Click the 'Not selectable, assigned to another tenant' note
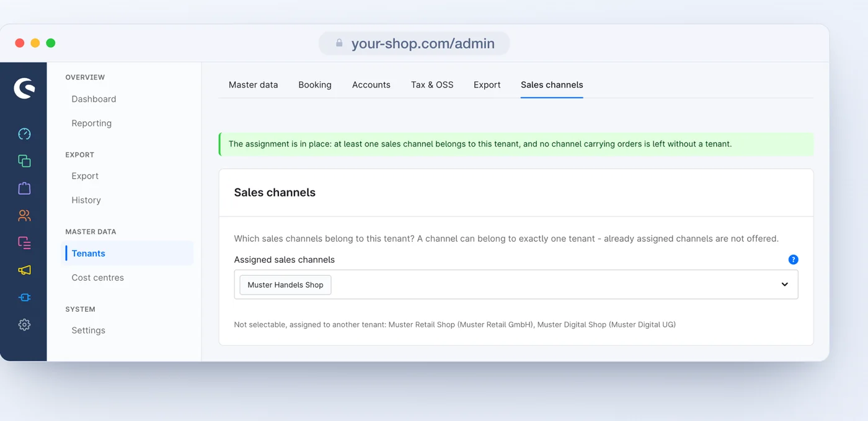Viewport: 868px width, 421px height. click(455, 324)
